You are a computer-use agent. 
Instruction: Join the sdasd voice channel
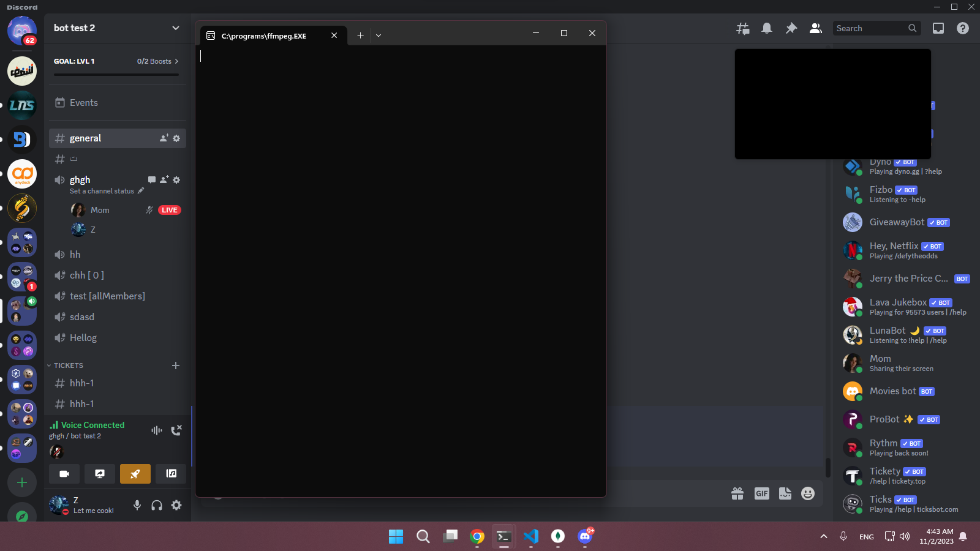tap(116, 317)
